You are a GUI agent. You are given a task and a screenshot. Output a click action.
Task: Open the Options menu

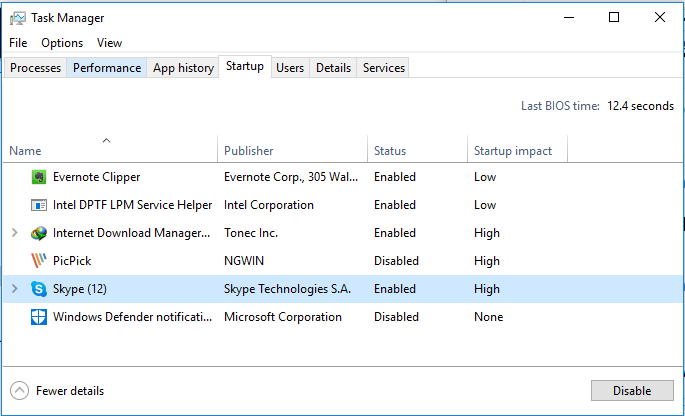[x=62, y=43]
